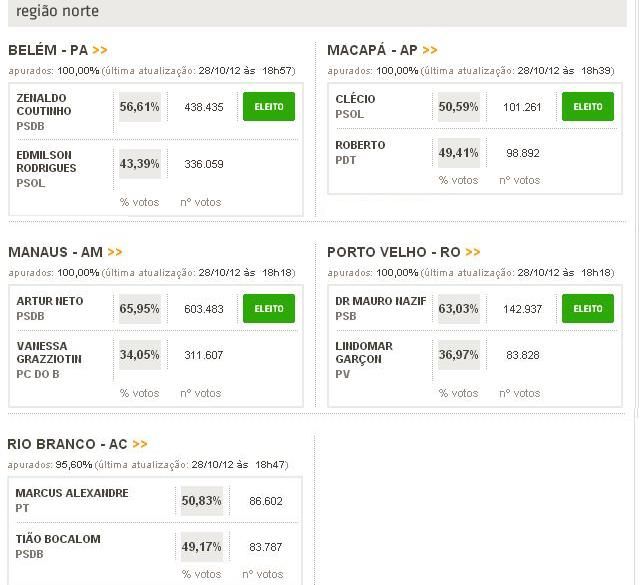
Task: Click the arrows icon beside Macapá - AP
Action: tap(430, 50)
